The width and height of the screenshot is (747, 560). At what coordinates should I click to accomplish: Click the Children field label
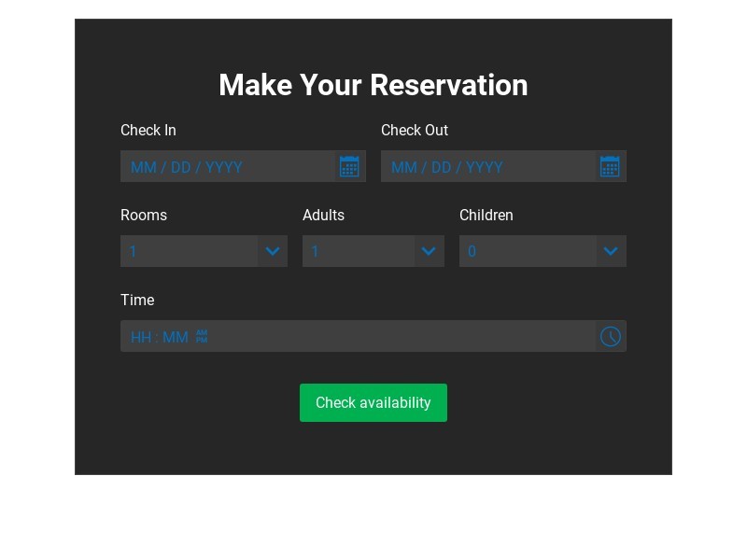coord(486,216)
